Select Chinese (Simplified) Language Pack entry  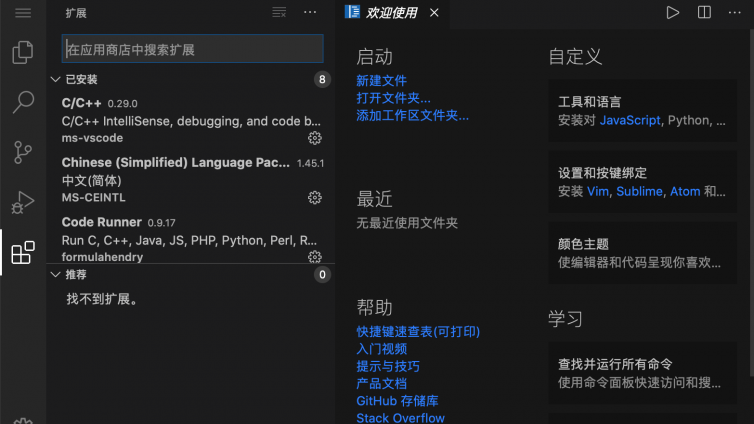(191, 180)
